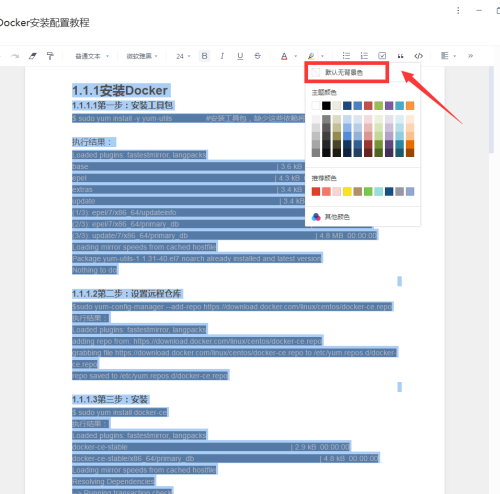Open the font family dropdown 微软雅黑
Image resolution: width=500 pixels, height=494 pixels.
click(142, 56)
